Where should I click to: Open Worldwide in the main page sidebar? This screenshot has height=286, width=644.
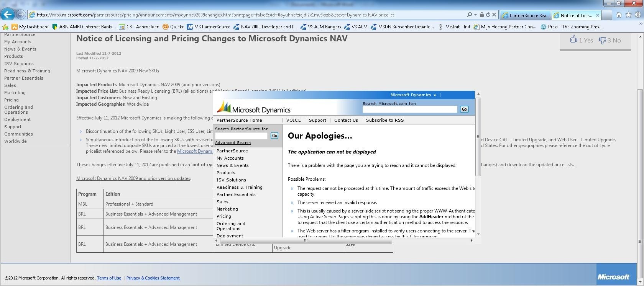(x=15, y=141)
